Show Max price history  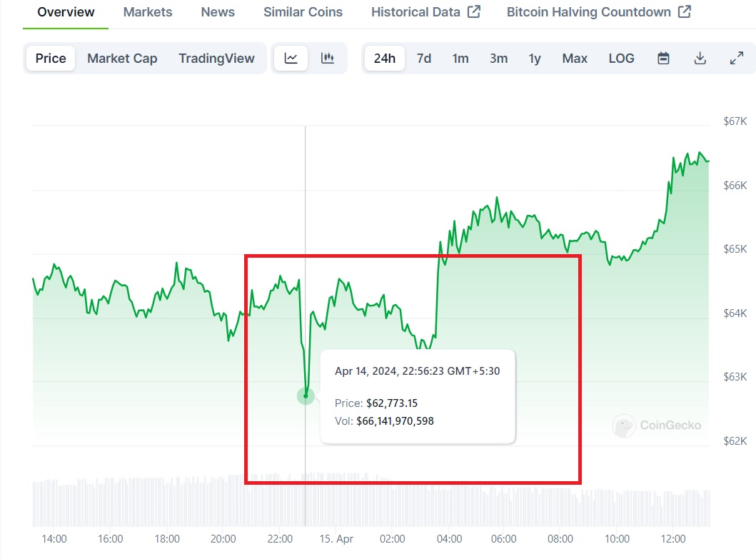[x=574, y=59]
